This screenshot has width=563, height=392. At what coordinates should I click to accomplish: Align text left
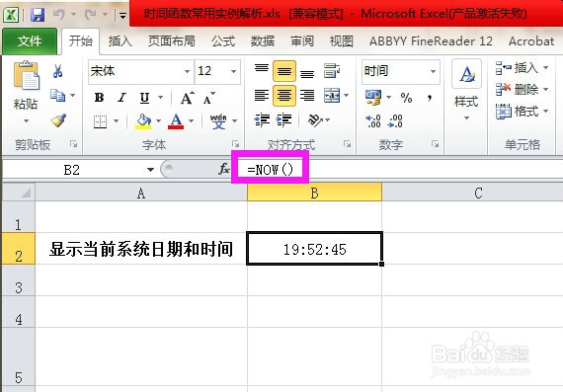(262, 96)
